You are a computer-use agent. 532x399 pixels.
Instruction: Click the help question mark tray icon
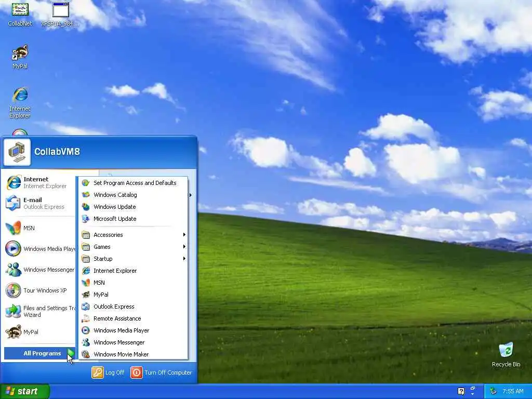[x=461, y=391]
